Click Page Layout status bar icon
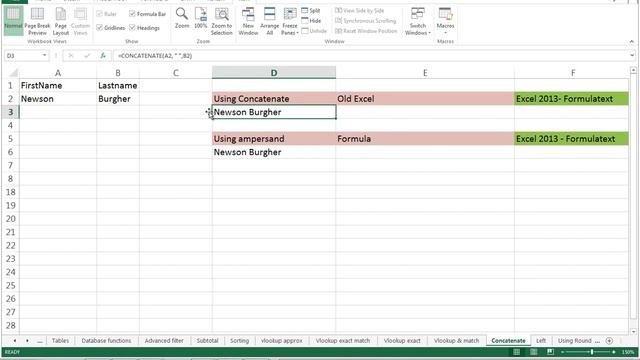This screenshot has height=360, width=640. coord(533,352)
